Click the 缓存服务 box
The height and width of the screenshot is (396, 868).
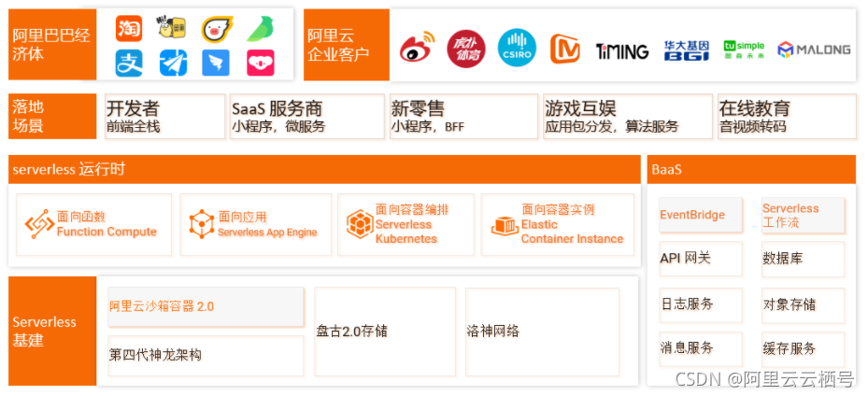804,349
